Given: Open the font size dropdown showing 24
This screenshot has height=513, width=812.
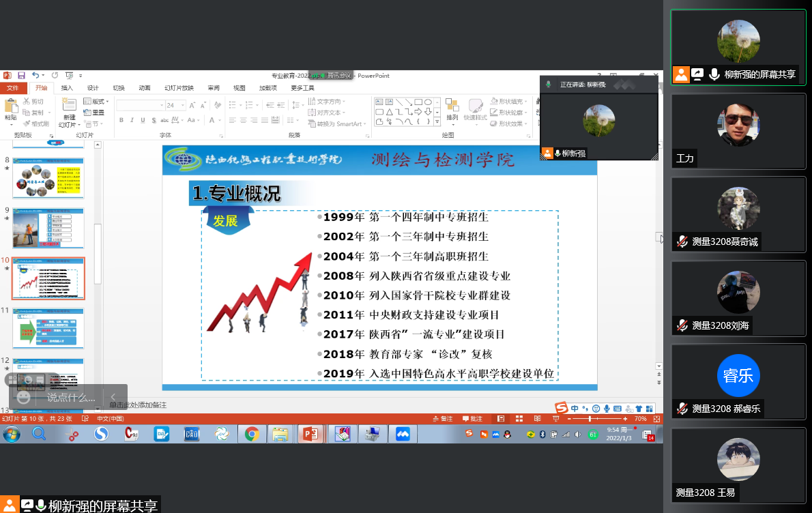Looking at the screenshot, I should coord(182,105).
